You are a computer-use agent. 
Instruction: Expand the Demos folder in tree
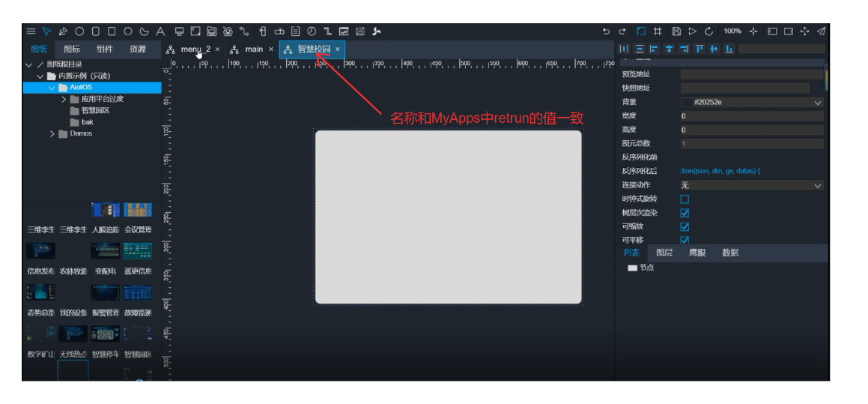(x=52, y=133)
